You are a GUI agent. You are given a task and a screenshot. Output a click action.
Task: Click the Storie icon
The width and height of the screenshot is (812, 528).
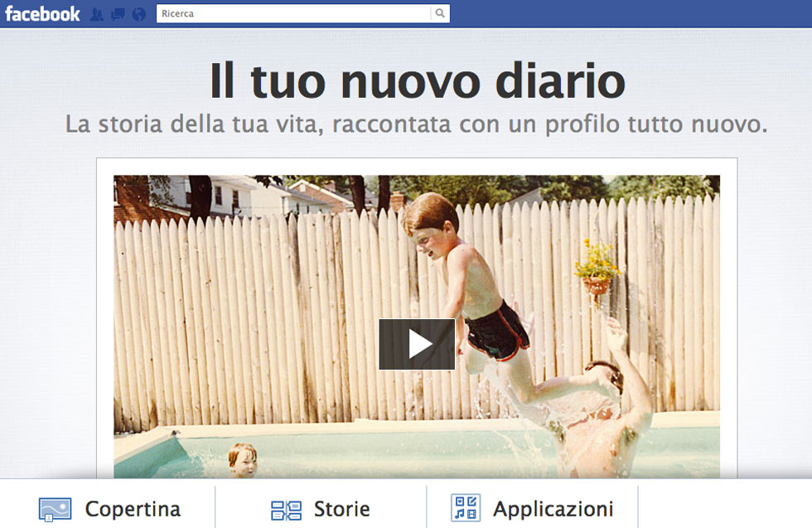286,509
